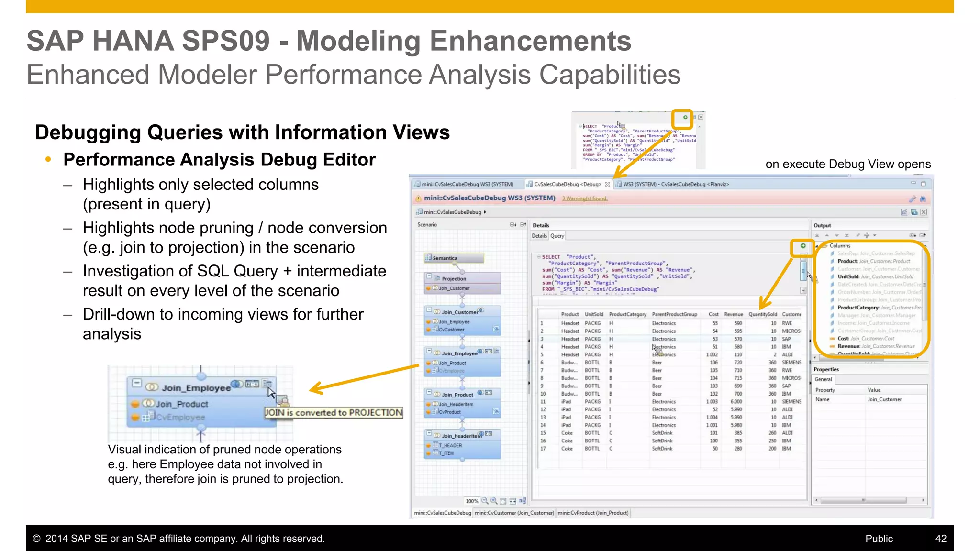
Task: Click the plus add icon in the Output toolbar
Action: (x=867, y=235)
